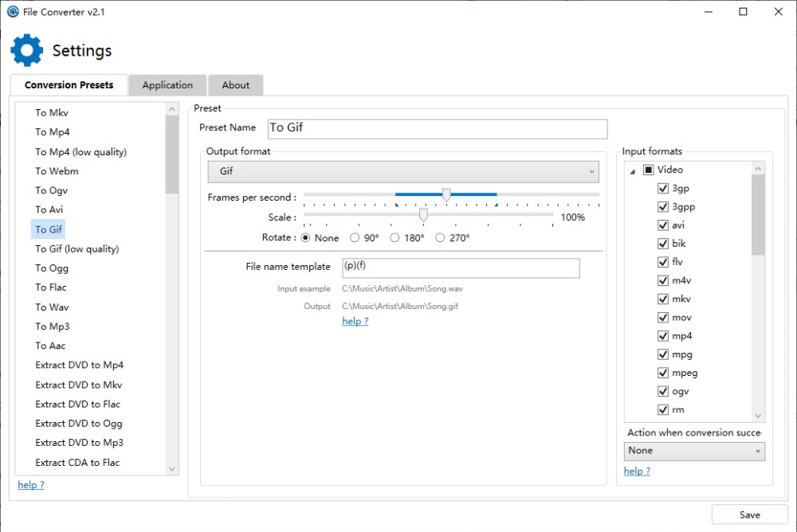The height and width of the screenshot is (532, 797).
Task: Click the Save button
Action: click(749, 515)
